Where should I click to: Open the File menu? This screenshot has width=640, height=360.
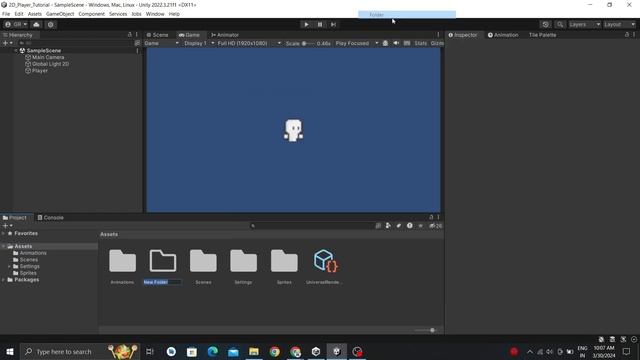pos(6,14)
